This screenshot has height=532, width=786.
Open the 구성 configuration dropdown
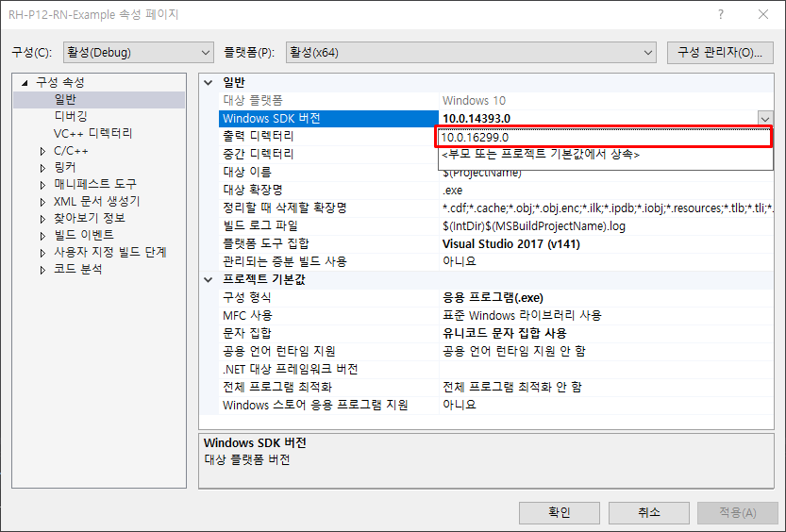point(138,52)
